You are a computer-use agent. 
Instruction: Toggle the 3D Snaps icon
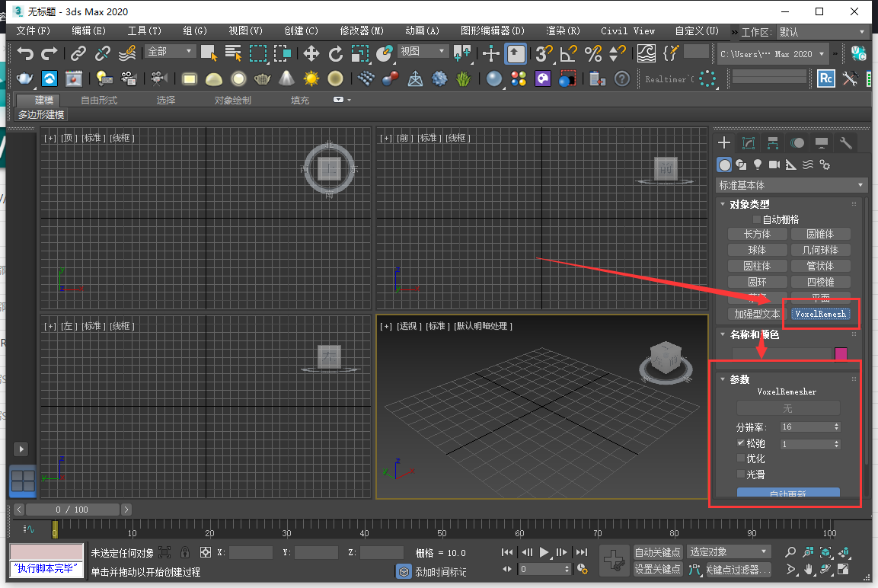coord(544,54)
